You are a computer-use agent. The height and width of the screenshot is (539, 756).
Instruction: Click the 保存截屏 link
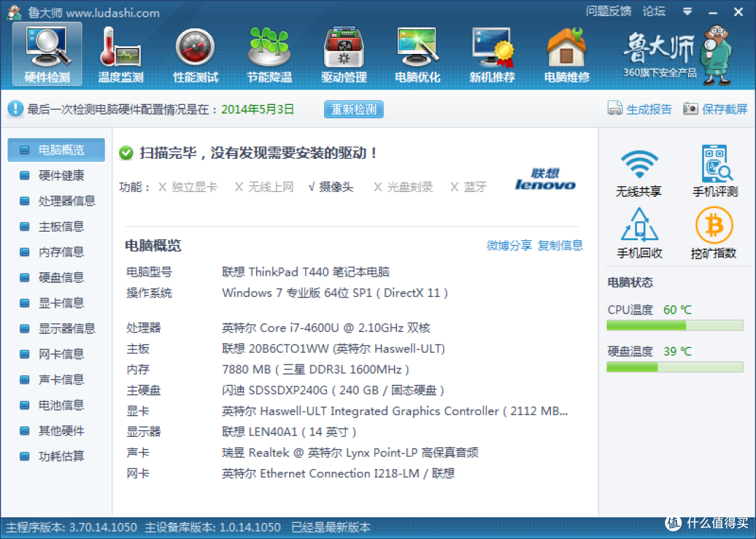(x=724, y=109)
